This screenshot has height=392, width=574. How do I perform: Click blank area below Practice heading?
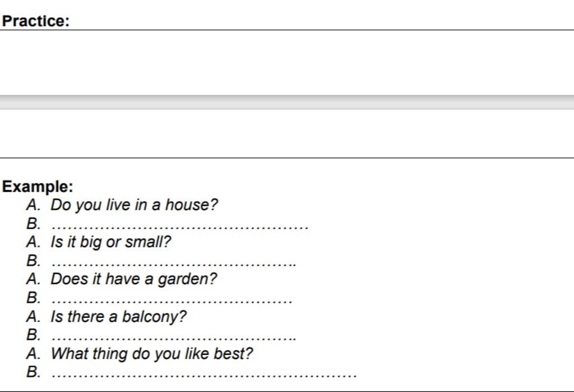[x=287, y=62]
